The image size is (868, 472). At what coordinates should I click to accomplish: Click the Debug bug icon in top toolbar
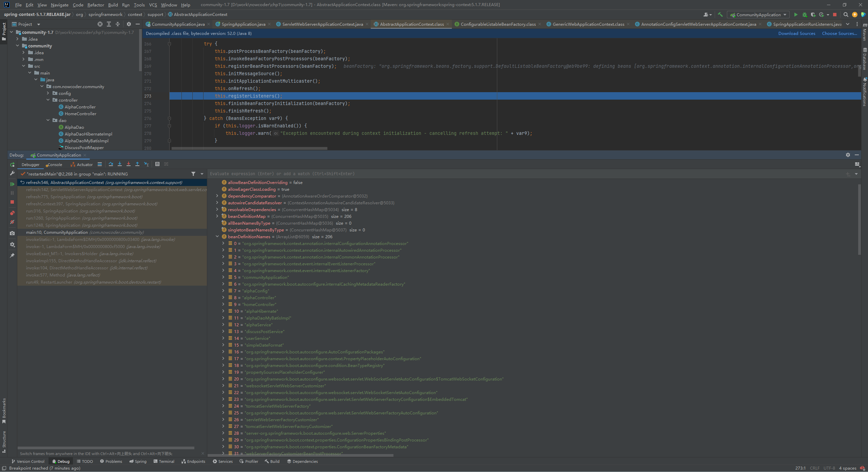805,15
